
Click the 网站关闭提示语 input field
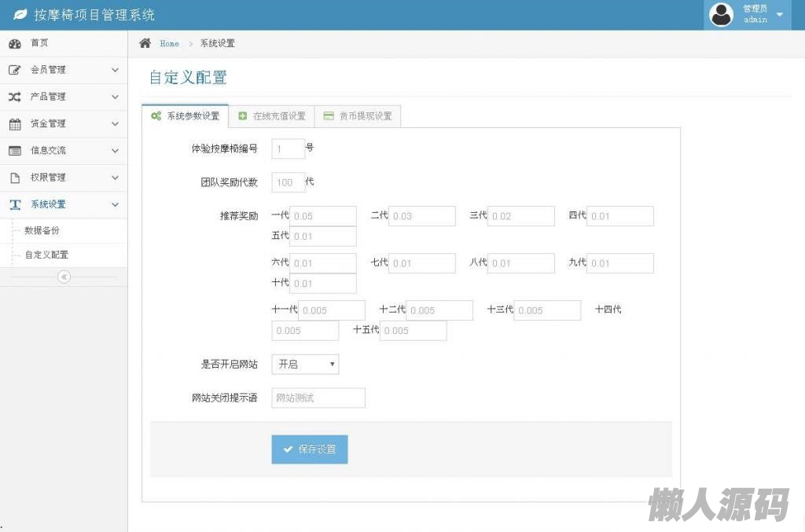pyautogui.click(x=318, y=398)
